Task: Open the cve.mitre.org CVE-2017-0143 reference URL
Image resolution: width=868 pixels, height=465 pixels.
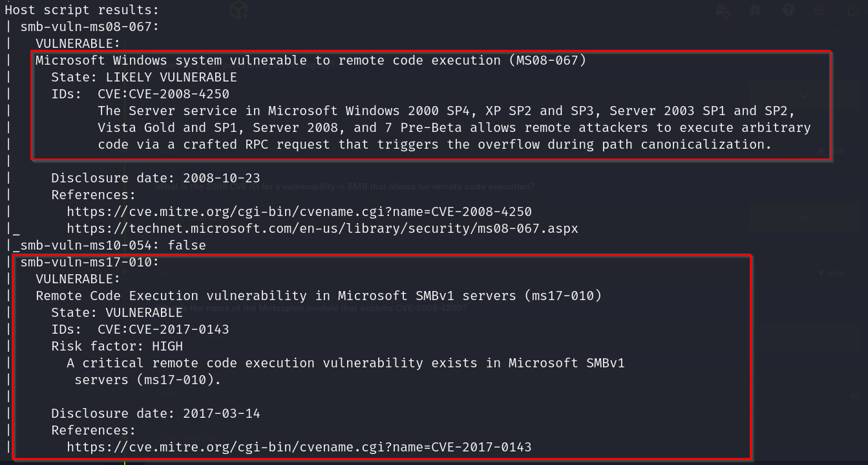Action: point(299,447)
